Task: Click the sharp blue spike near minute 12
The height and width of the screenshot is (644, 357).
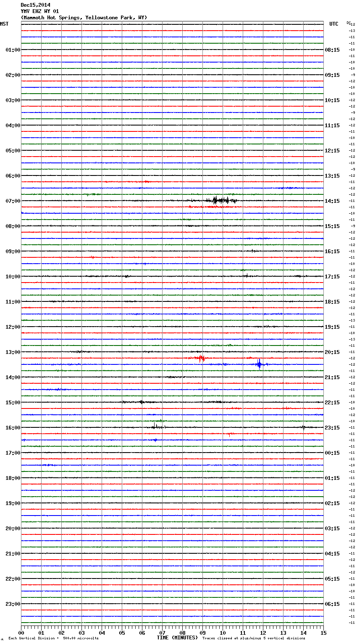Action: coord(260,364)
